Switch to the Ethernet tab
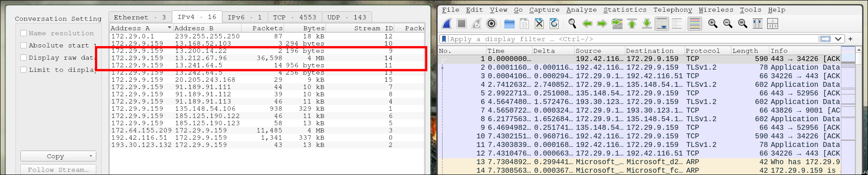Viewport: 868px width, 175px height. pyautogui.click(x=140, y=17)
